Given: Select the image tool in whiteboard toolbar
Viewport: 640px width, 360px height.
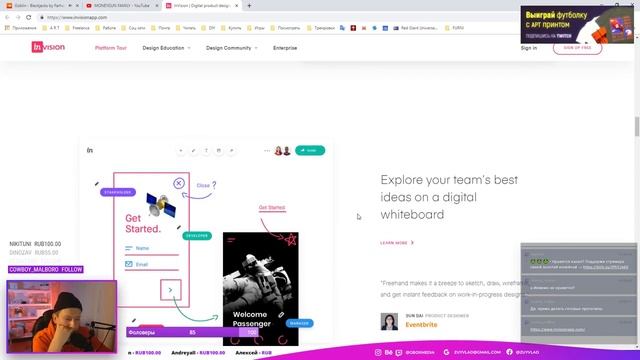Looking at the screenshot, I should (x=219, y=151).
